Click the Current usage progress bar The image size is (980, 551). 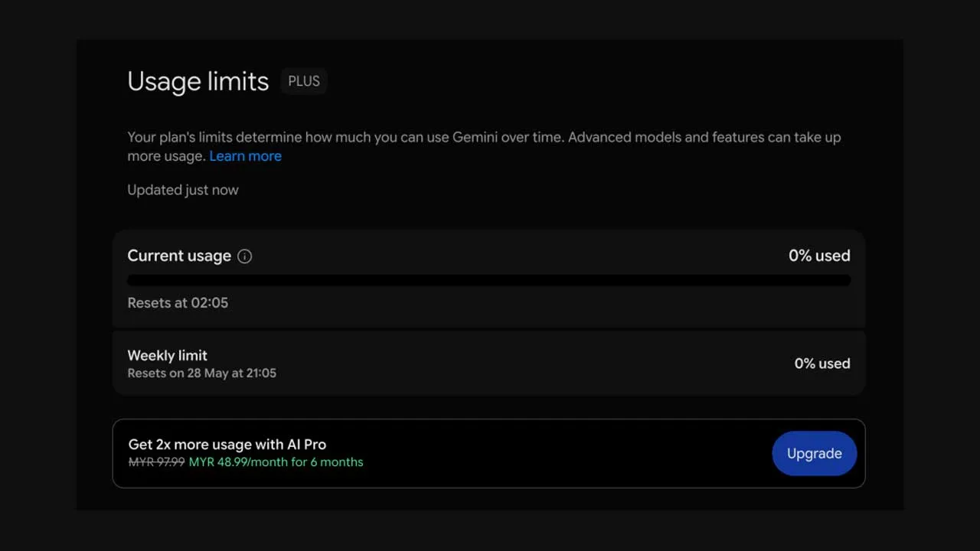(x=488, y=280)
